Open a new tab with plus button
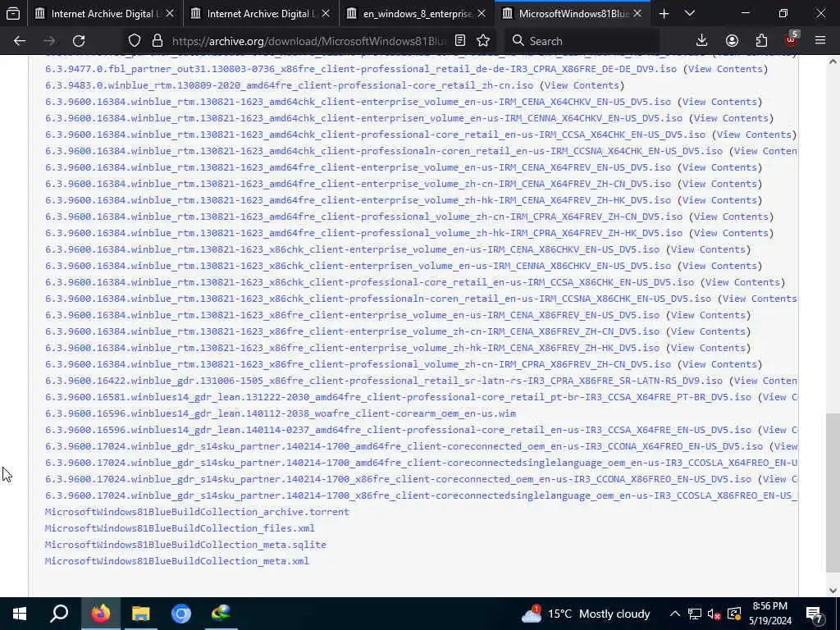Screen dimensions: 840x630 pyautogui.click(x=664, y=14)
